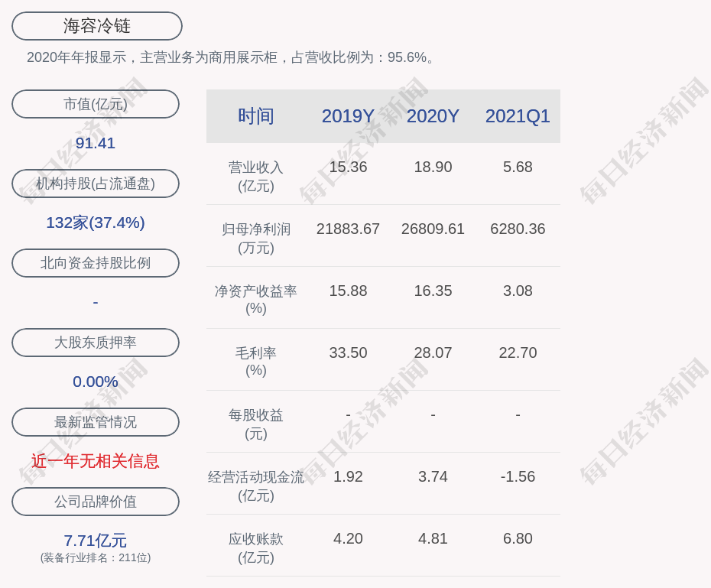The image size is (711, 588).
Task: Select the 4.20 receivables cell
Action: pyautogui.click(x=349, y=538)
